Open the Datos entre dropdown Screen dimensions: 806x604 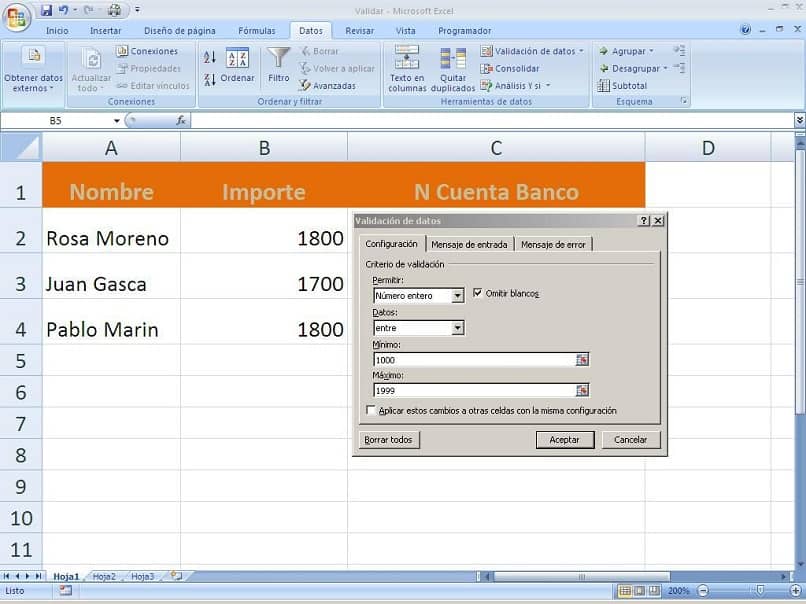pos(457,328)
